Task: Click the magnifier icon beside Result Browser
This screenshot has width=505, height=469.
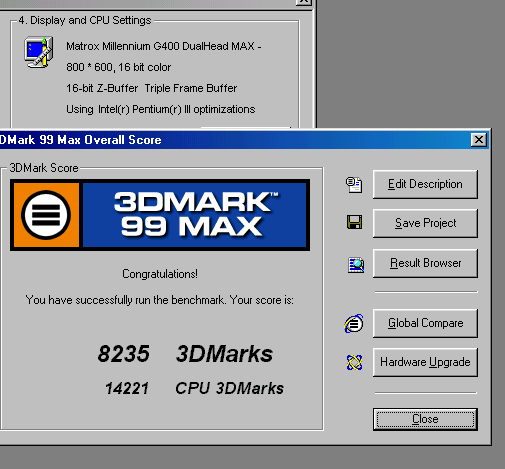Action: pos(356,265)
